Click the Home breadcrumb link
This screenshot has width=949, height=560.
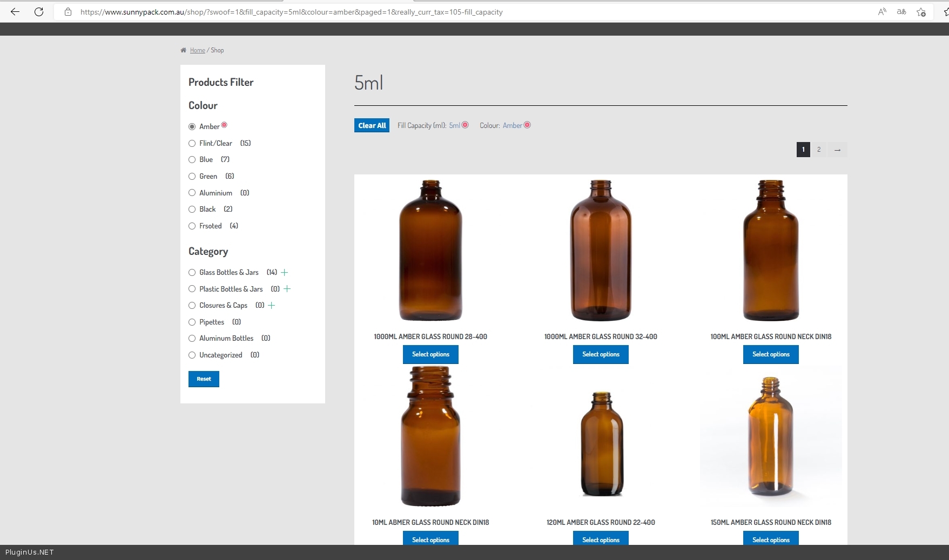[x=197, y=50]
